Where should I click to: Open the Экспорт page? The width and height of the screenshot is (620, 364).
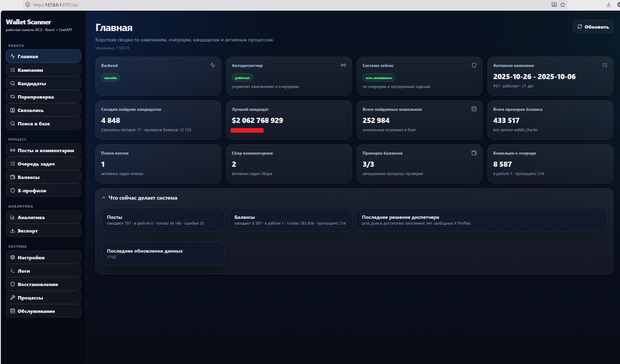[43, 230]
